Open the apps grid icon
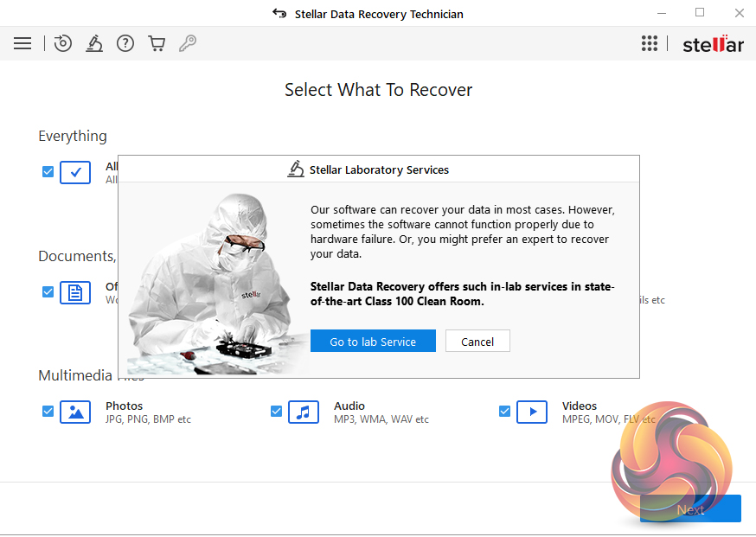This screenshot has height=537, width=756. click(x=650, y=43)
